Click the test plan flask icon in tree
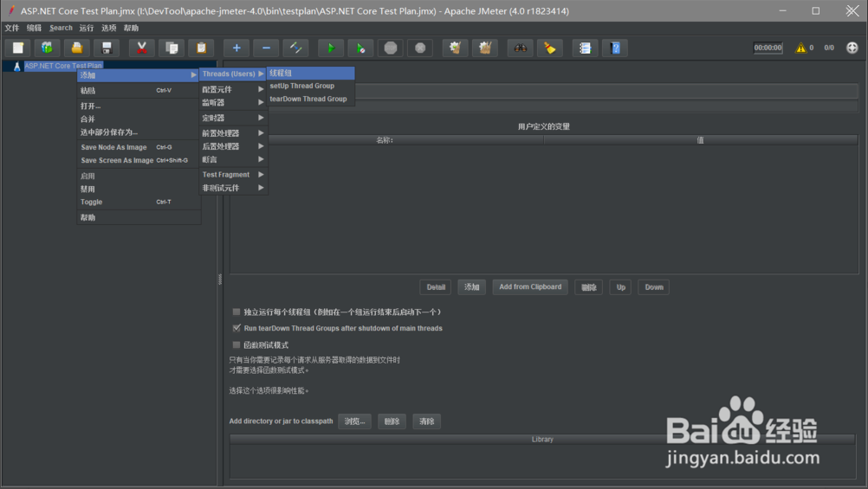The image size is (868, 489). pos(16,67)
